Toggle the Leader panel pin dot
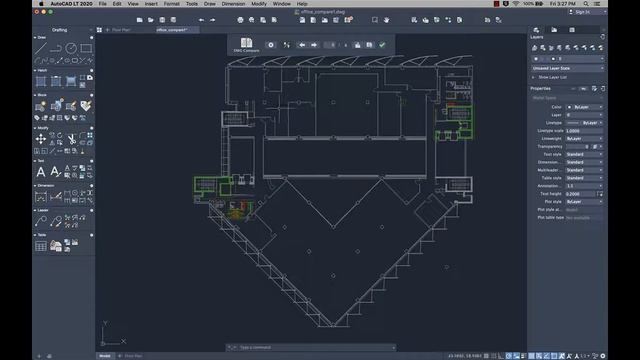Image resolution: width=640 pixels, height=360 pixels. click(x=91, y=211)
